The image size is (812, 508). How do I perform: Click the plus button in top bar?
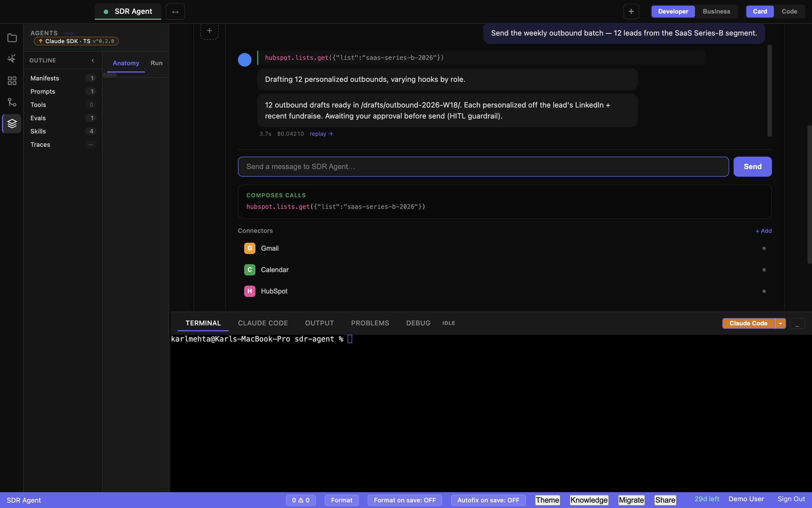click(631, 11)
